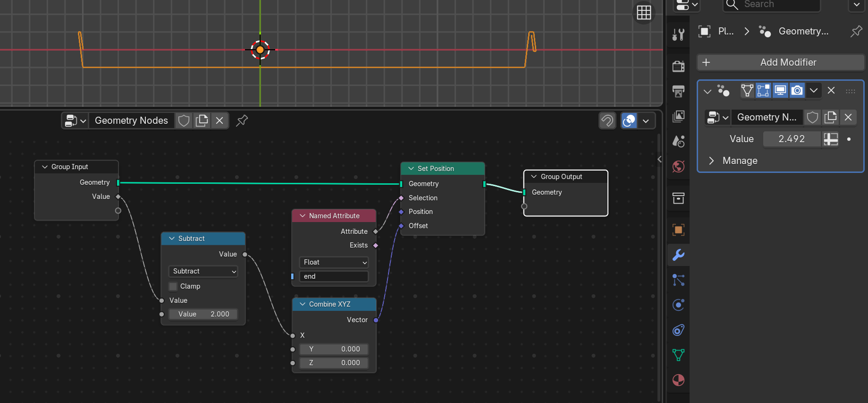Expand the Manage panel in modifier
This screenshot has height=403, width=868.
pos(712,161)
